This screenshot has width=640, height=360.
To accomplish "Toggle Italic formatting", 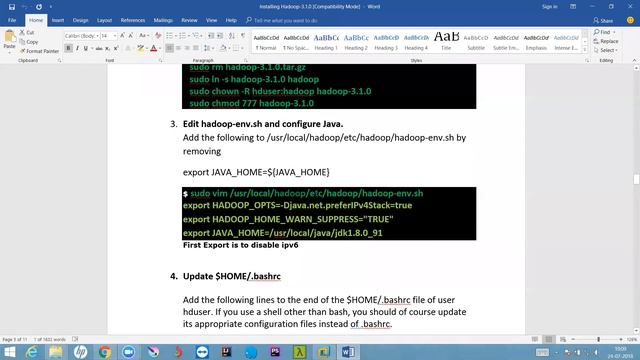I will point(77,49).
